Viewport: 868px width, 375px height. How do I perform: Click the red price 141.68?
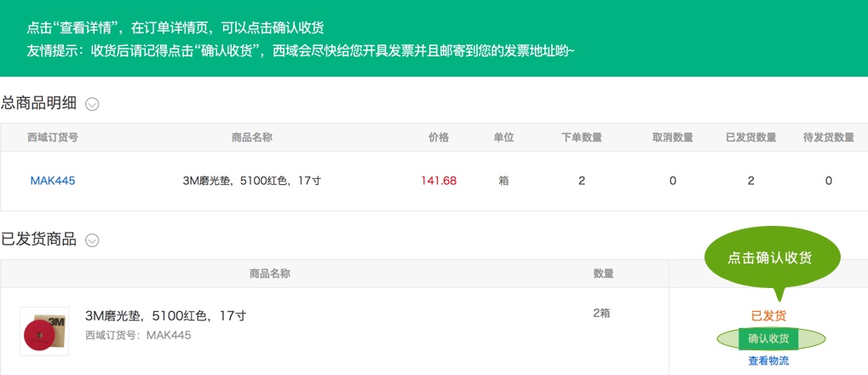pyautogui.click(x=439, y=181)
